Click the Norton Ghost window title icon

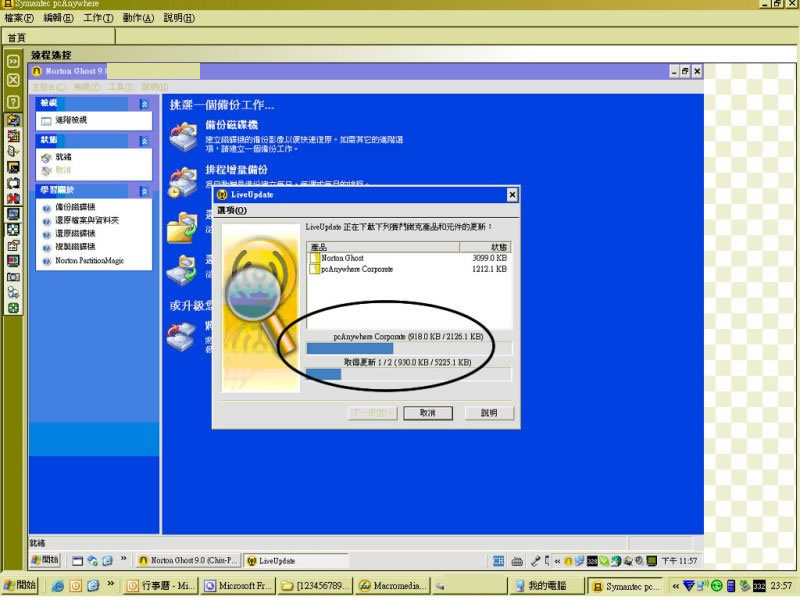point(37,71)
